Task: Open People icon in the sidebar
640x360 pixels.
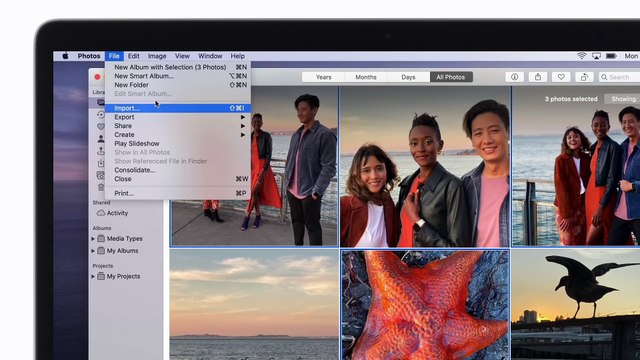Action: pos(101,139)
